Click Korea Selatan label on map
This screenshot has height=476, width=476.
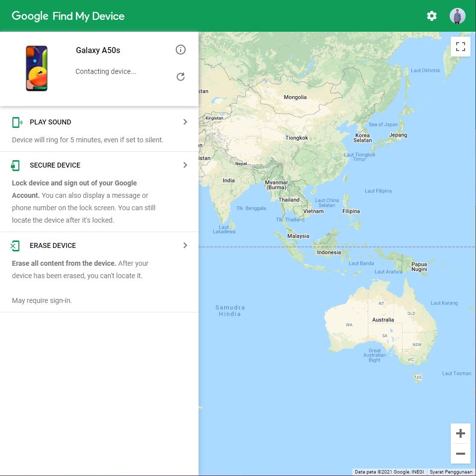(363, 138)
